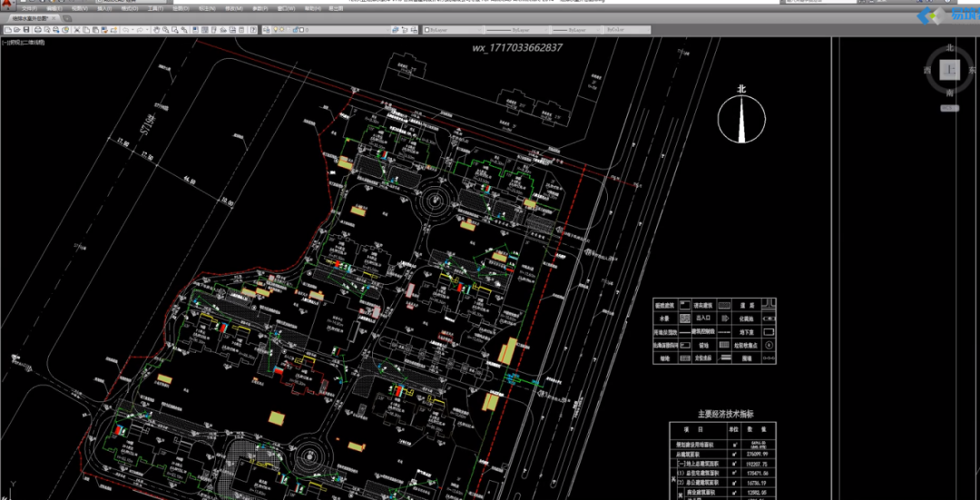The width and height of the screenshot is (980, 500).
Task: Expand the Redo history dropdown arrow
Action: (x=148, y=30)
